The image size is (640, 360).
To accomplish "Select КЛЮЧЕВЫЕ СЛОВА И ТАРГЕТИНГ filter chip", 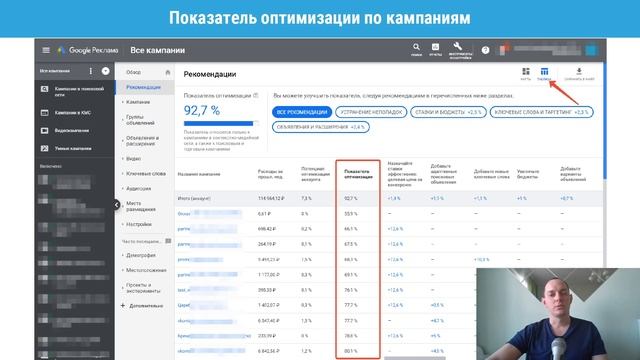I will (x=541, y=112).
